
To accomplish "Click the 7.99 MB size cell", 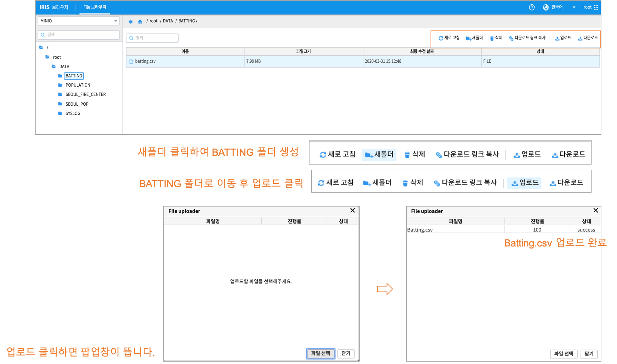I will point(303,61).
